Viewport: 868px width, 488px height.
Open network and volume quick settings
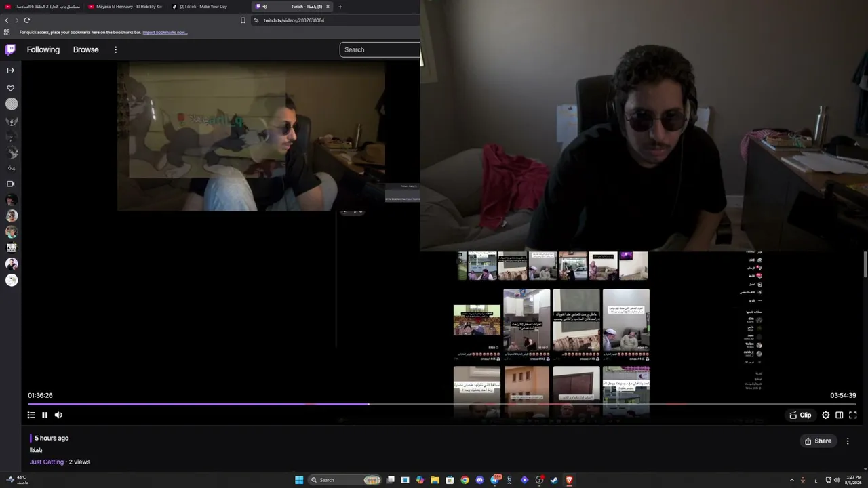coord(832,480)
